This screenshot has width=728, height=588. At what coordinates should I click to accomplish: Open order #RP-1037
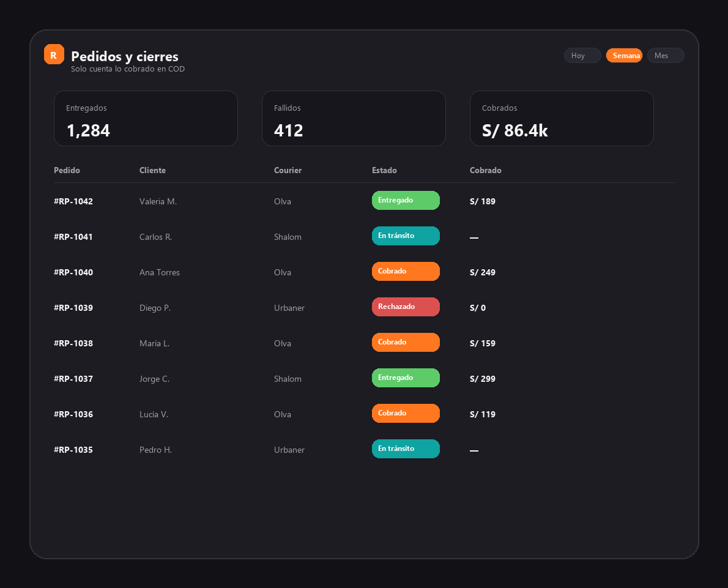click(x=73, y=379)
